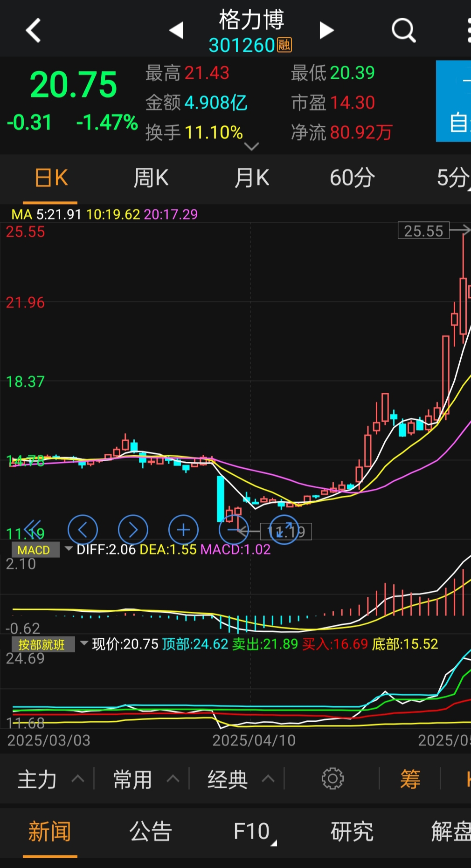Click the 25.55 high price label

coord(423,231)
